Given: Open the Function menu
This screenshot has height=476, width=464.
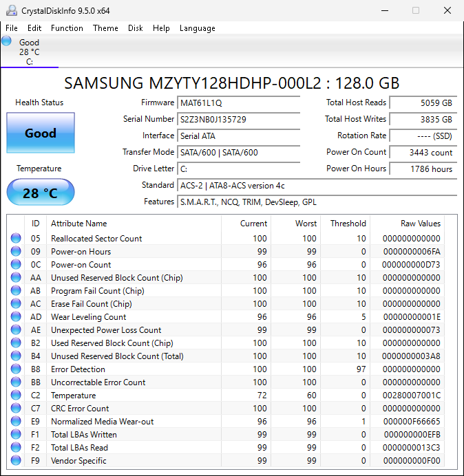Looking at the screenshot, I should coord(67,28).
